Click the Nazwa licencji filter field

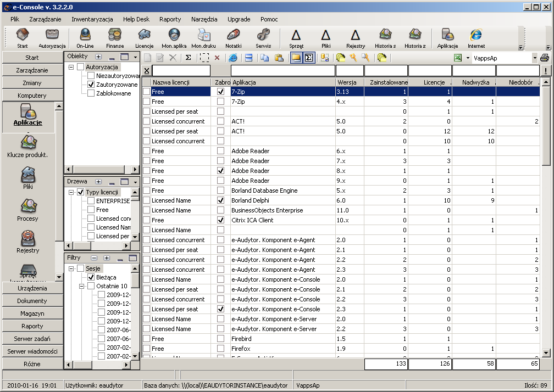coord(181,71)
